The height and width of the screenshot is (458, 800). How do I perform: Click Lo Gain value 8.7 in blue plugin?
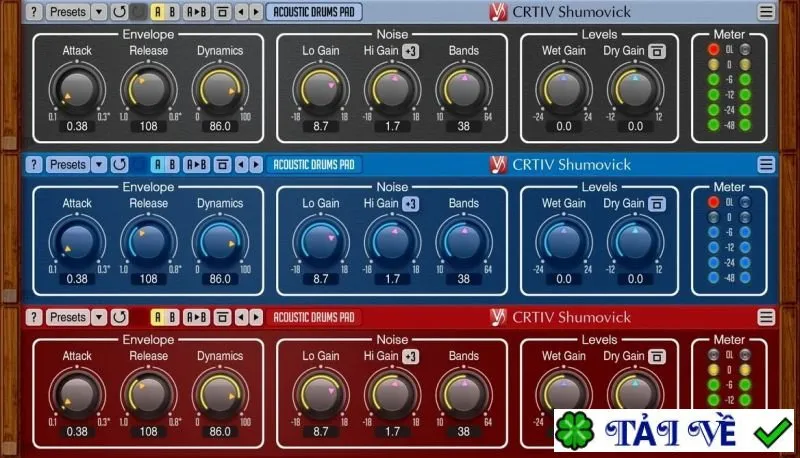tap(321, 279)
